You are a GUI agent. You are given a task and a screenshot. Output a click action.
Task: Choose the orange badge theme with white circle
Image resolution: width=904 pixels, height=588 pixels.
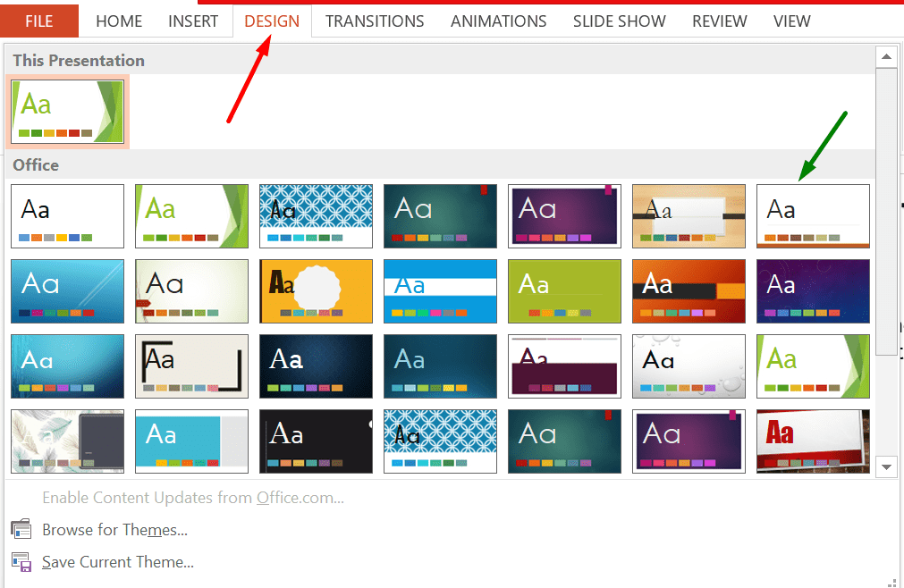click(316, 290)
